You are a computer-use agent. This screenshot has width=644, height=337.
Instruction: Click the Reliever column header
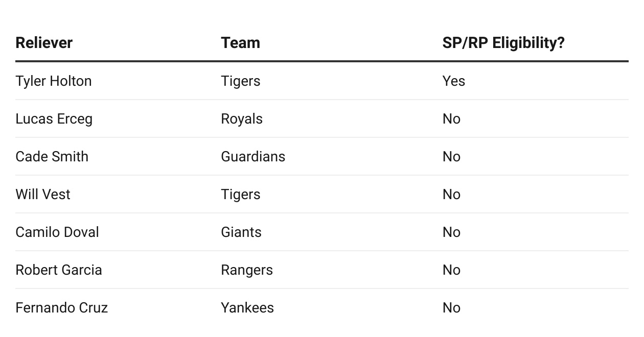coord(44,43)
